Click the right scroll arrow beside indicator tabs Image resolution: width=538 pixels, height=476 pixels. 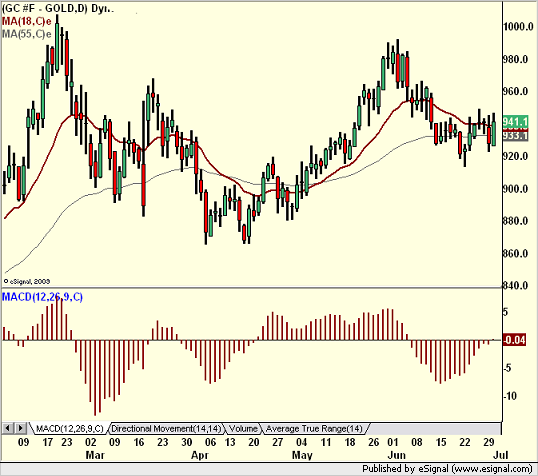coord(20,428)
